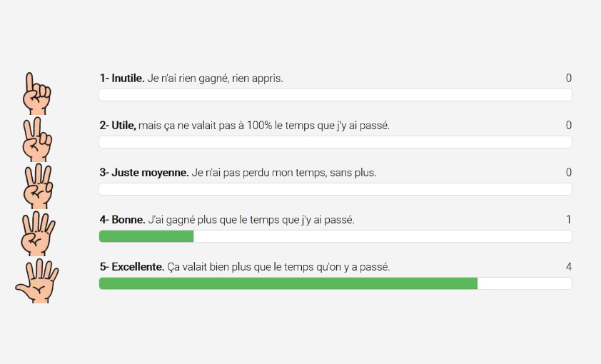The height and width of the screenshot is (364, 601).
Task: Click the vote count '4' for Excellente
Action: [x=569, y=266]
